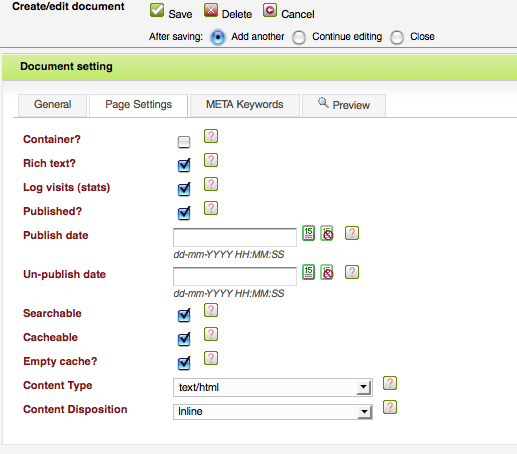This screenshot has width=517, height=454.
Task: Click the green Save checkmark icon
Action: 157,10
